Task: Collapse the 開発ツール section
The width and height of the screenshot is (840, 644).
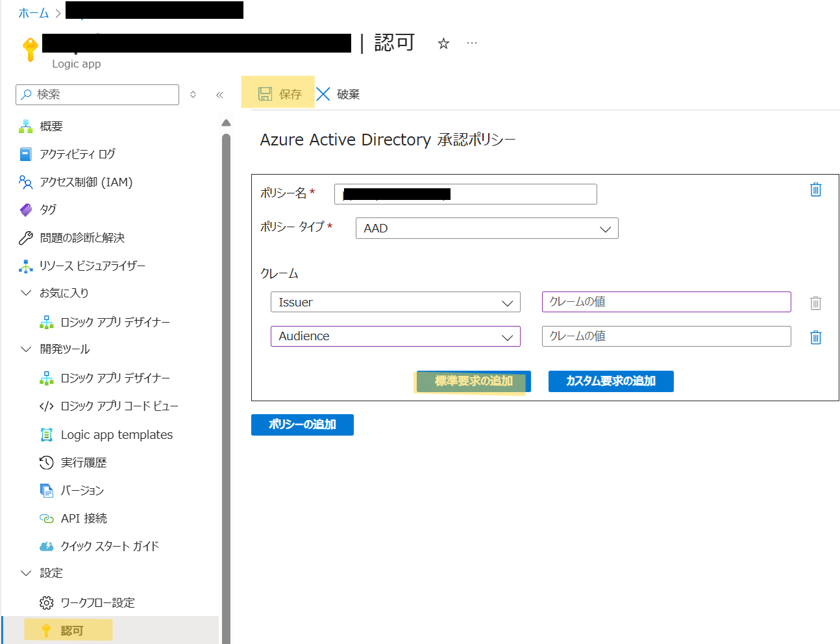Action: click(x=26, y=349)
